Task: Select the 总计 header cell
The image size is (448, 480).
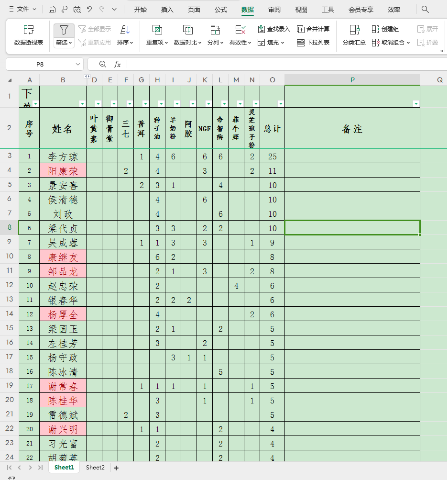Action: [x=272, y=129]
